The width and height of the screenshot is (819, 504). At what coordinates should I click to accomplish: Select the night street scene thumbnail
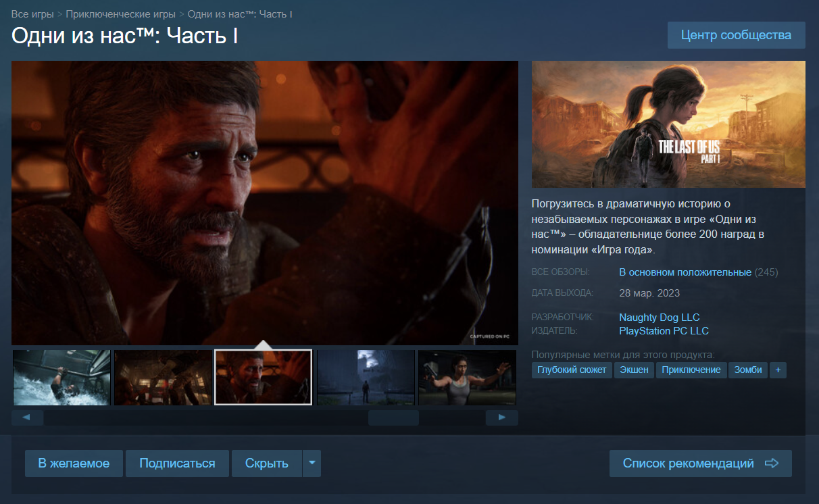[x=366, y=377]
